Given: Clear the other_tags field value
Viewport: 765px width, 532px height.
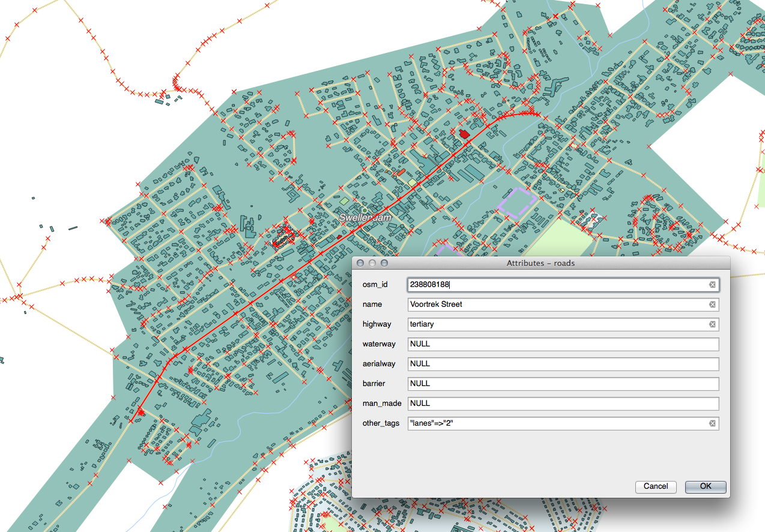Looking at the screenshot, I should point(712,423).
